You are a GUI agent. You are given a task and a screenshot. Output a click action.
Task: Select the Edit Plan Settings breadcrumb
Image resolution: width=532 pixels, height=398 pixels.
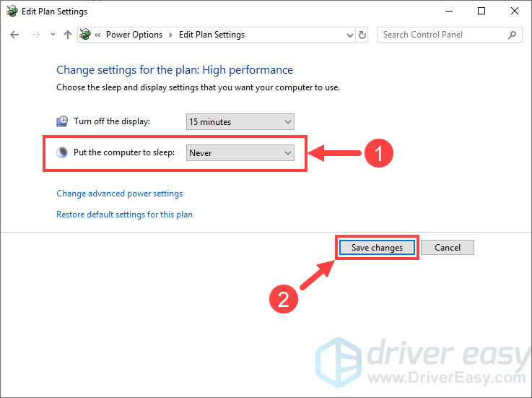pos(212,35)
